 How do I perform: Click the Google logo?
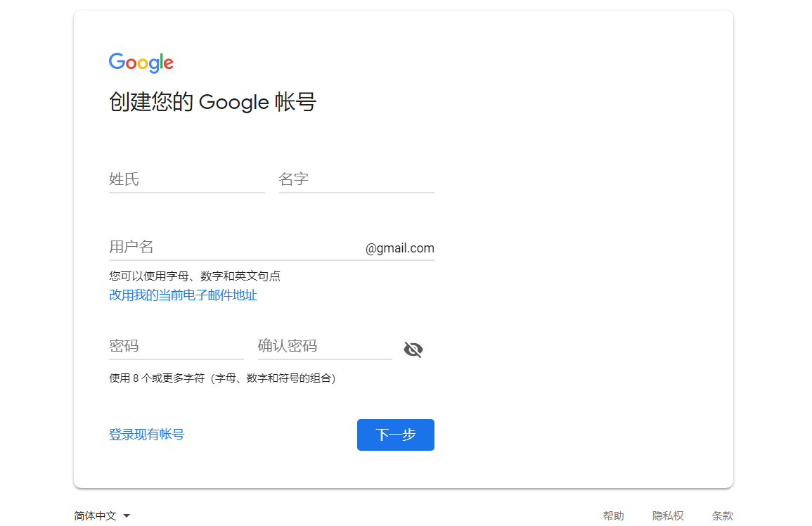pyautogui.click(x=141, y=62)
